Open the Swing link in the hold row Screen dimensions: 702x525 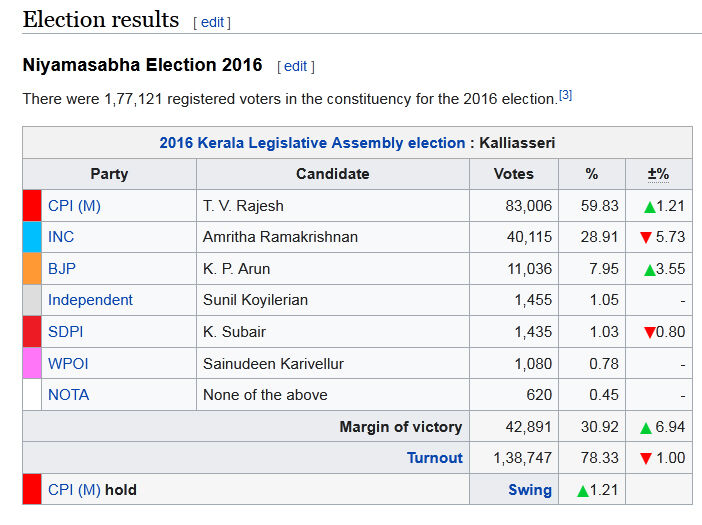[530, 490]
